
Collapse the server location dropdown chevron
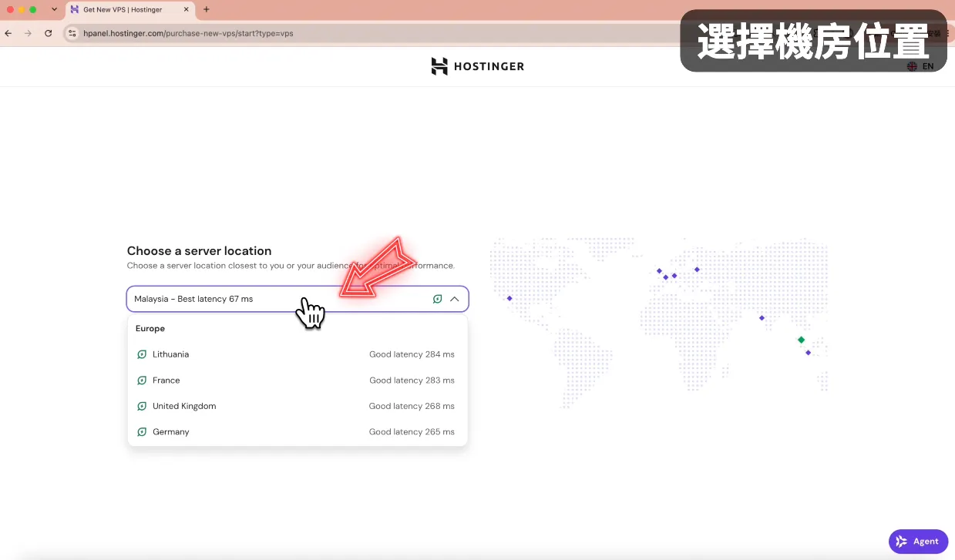click(x=455, y=299)
